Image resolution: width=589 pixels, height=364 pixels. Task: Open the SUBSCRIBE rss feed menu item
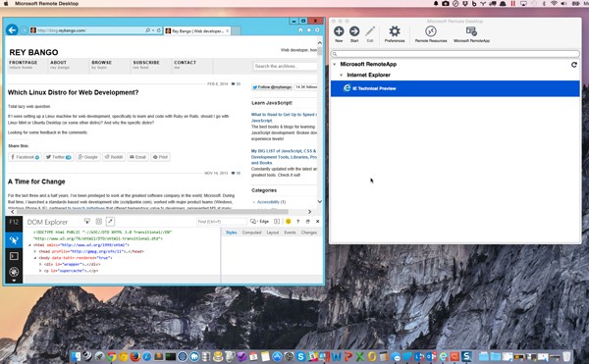[x=146, y=65]
